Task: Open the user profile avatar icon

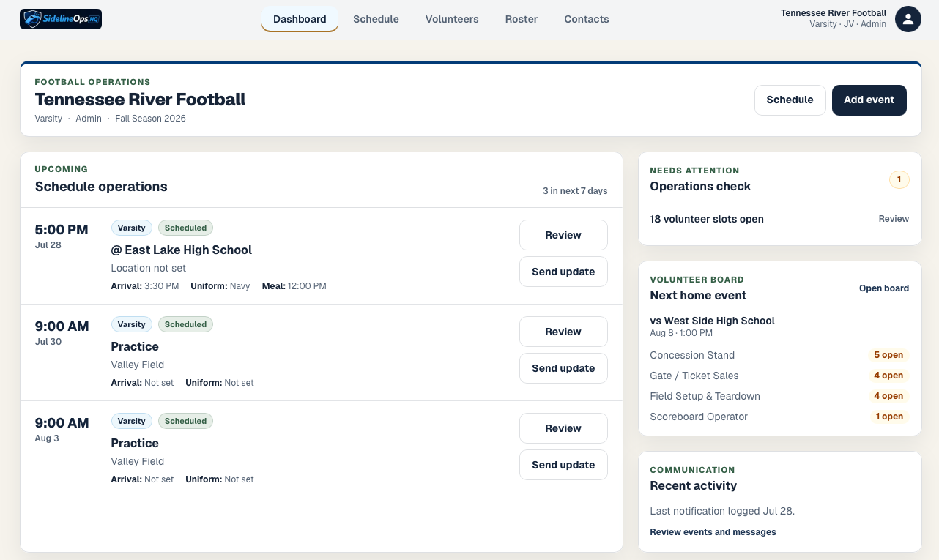Action: pyautogui.click(x=908, y=19)
